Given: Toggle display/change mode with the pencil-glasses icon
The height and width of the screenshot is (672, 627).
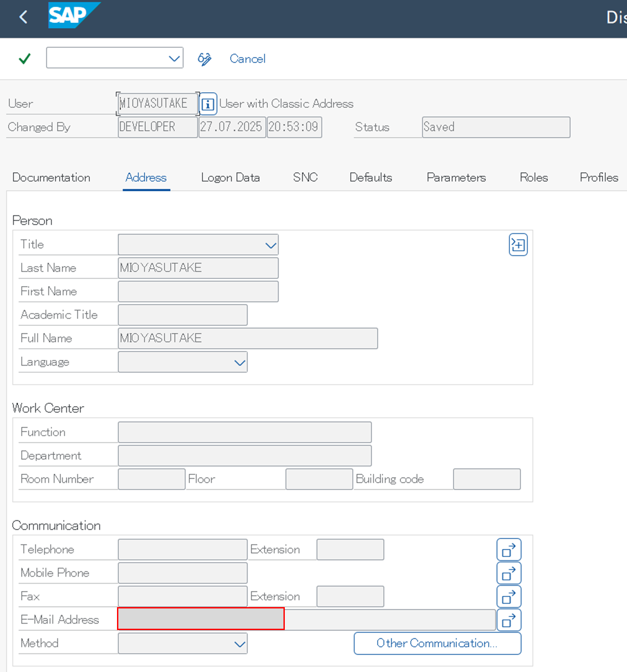Looking at the screenshot, I should (204, 59).
